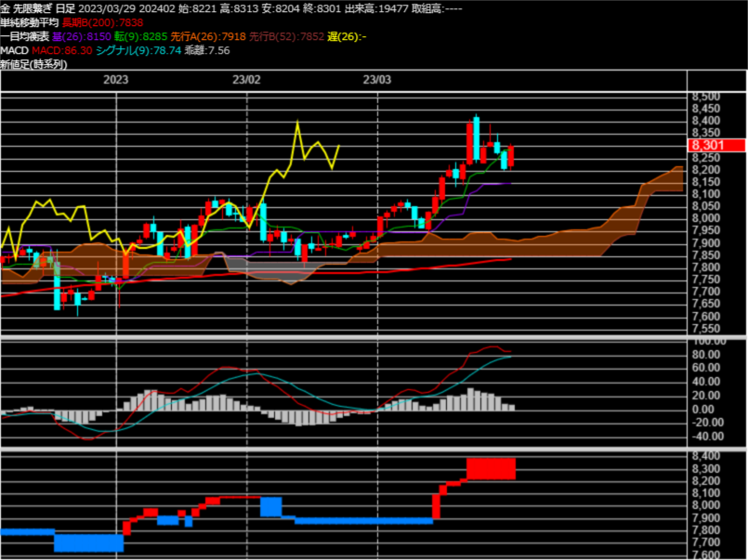
Task: Click the 乖離:7.56 divergence value
Action: tap(207, 50)
